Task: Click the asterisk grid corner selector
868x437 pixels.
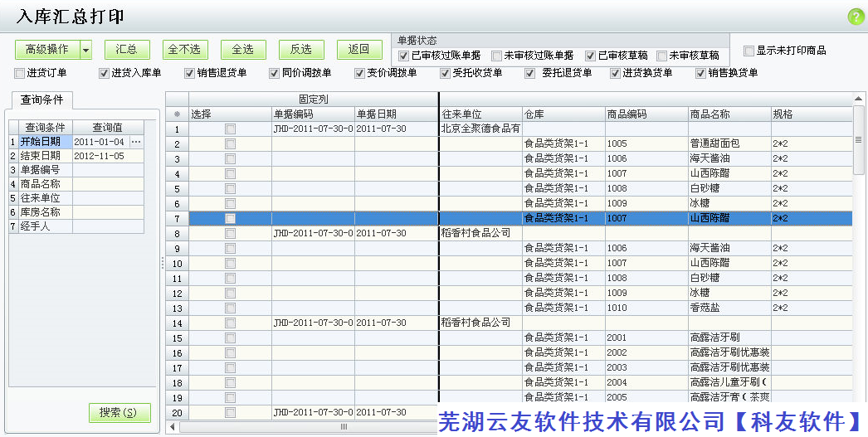Action: [x=177, y=114]
